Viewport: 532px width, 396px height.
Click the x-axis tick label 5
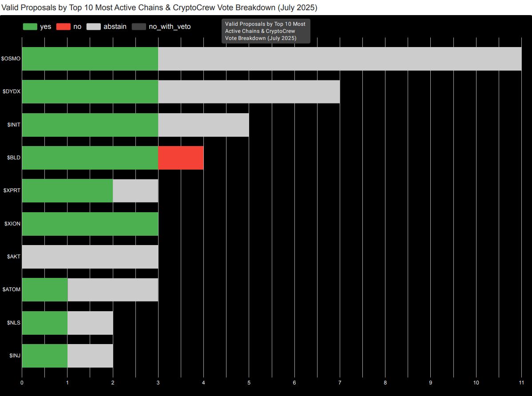[249, 383]
